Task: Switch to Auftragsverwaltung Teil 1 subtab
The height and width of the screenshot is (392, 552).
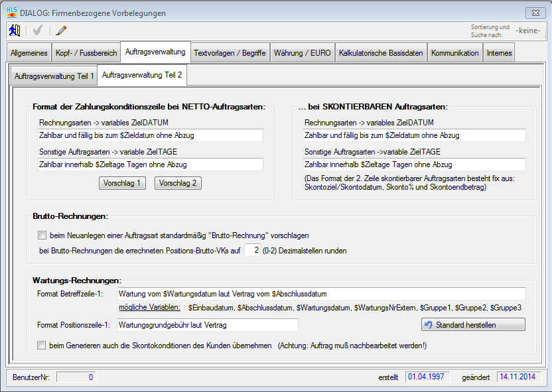Action: tap(54, 76)
